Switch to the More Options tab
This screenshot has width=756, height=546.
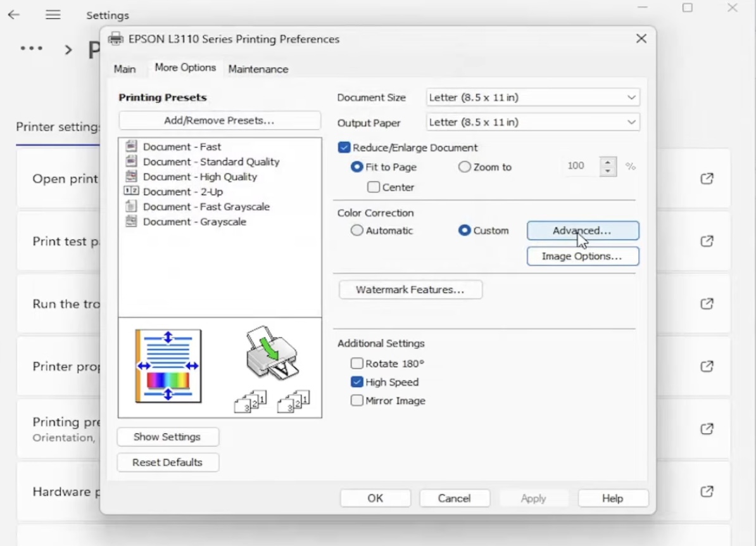tap(185, 68)
